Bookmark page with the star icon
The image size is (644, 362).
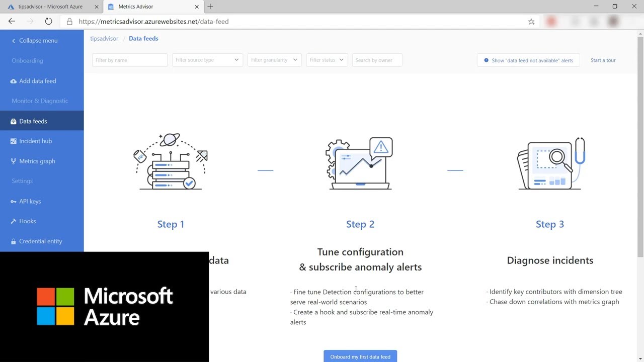coord(531,22)
